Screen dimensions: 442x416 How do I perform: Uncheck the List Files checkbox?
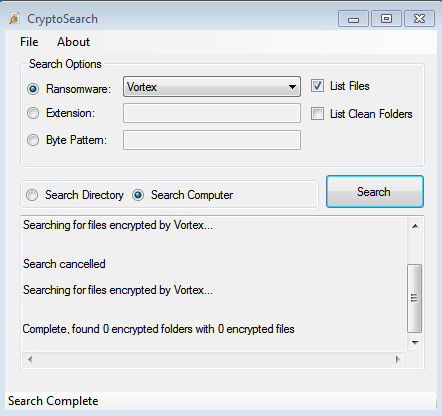pyautogui.click(x=317, y=86)
